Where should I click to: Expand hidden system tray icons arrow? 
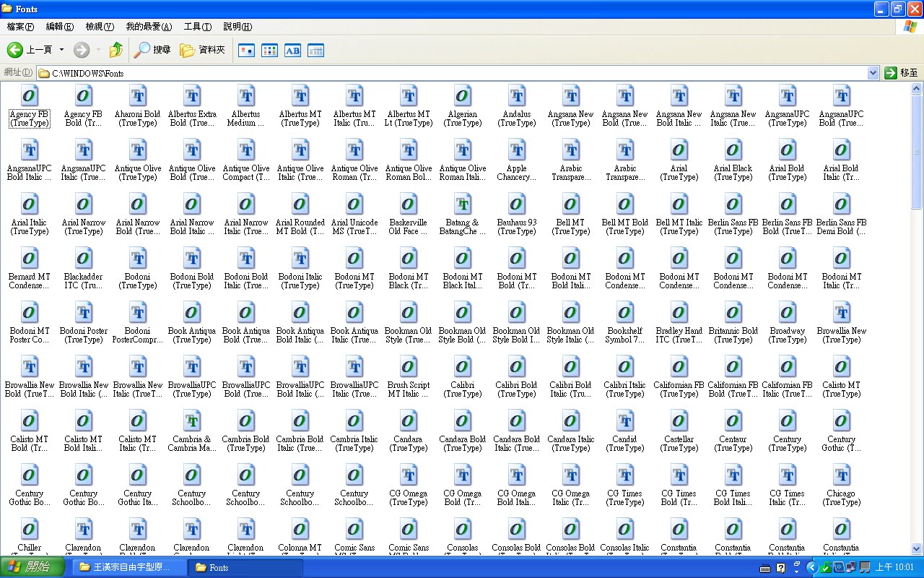(811, 567)
